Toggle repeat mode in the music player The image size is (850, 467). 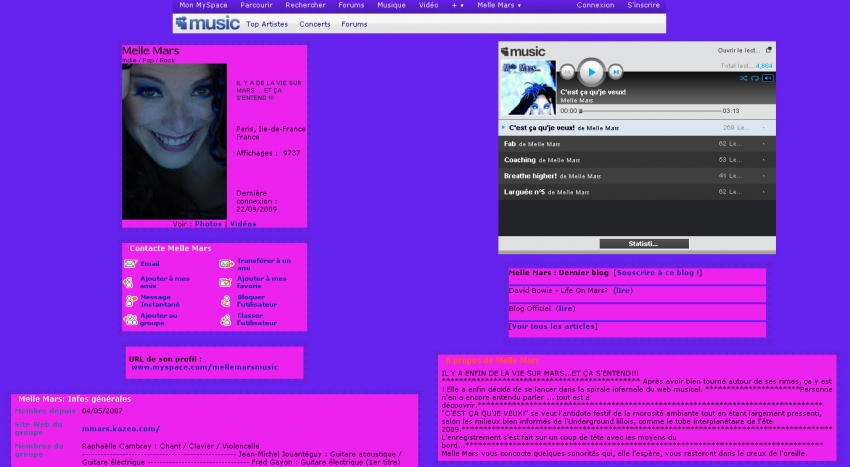[755, 78]
